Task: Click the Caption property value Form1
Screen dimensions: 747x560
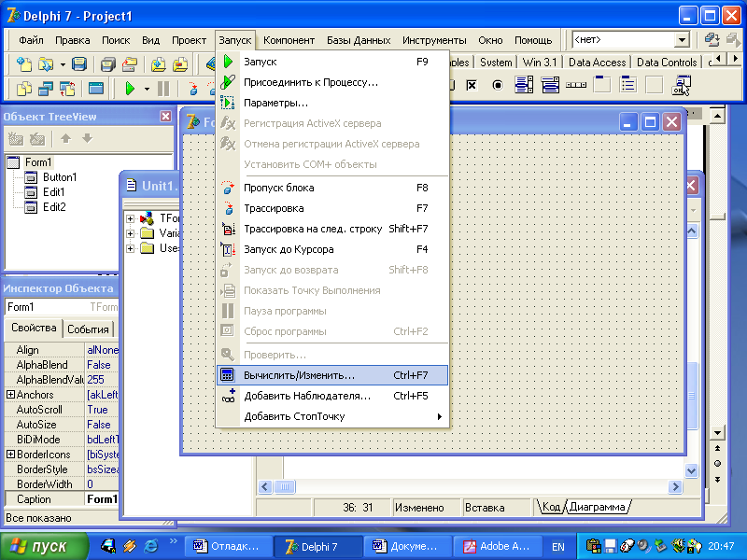Action: (102, 499)
